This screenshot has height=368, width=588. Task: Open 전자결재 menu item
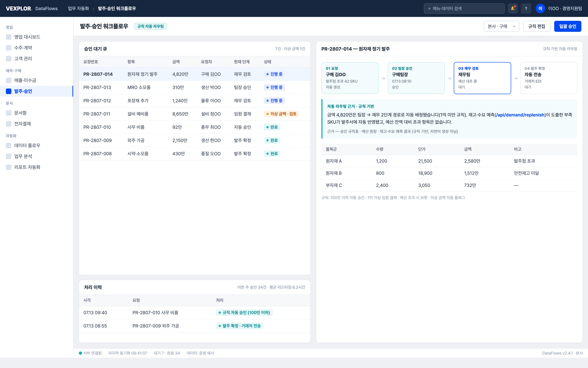coord(36,124)
